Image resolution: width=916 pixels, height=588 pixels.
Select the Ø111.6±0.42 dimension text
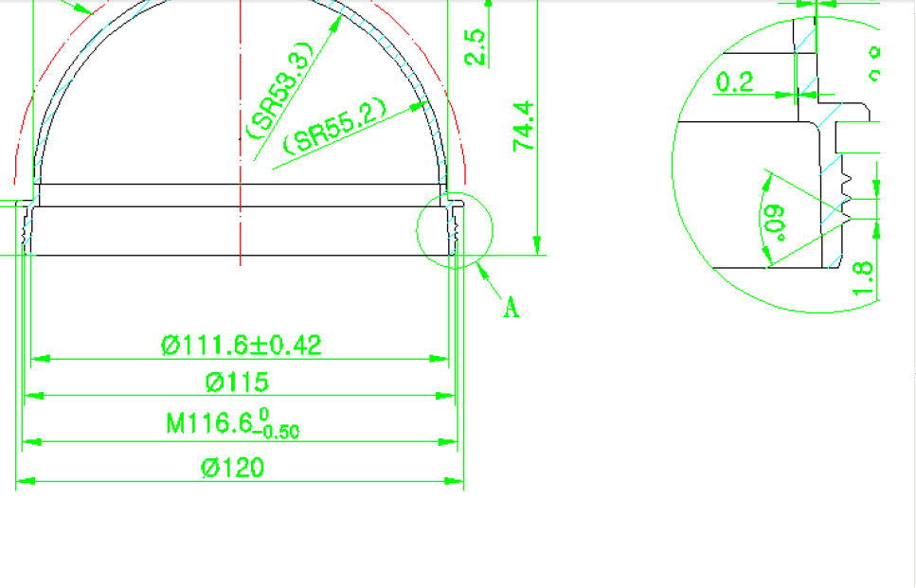(242, 345)
